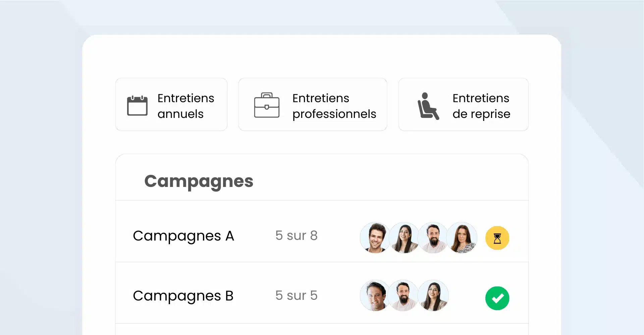Open the "Campagnes A" campaign name
This screenshot has height=335, width=644.
pos(183,236)
